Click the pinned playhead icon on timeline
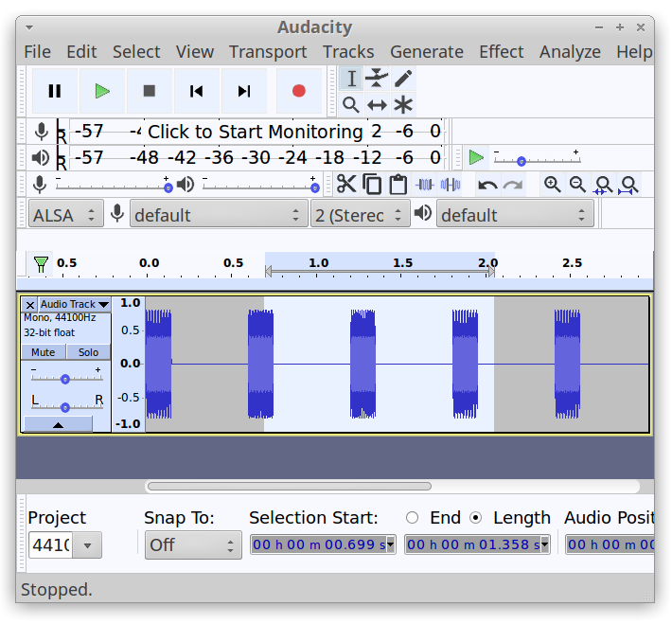Screen dimensions: 672x642 pos(41,264)
